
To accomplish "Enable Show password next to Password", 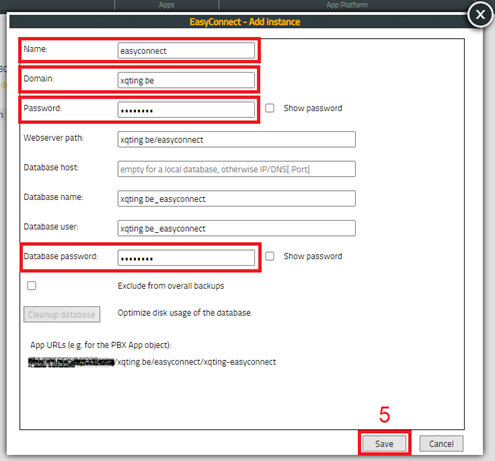I will tap(270, 108).
